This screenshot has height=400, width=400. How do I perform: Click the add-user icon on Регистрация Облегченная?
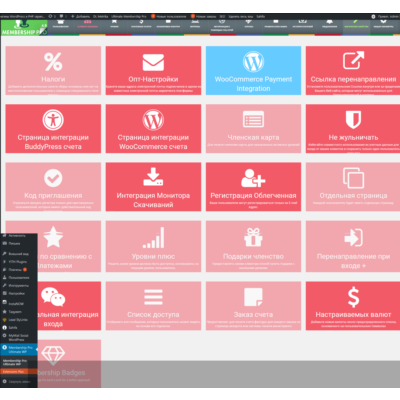pos(253,178)
